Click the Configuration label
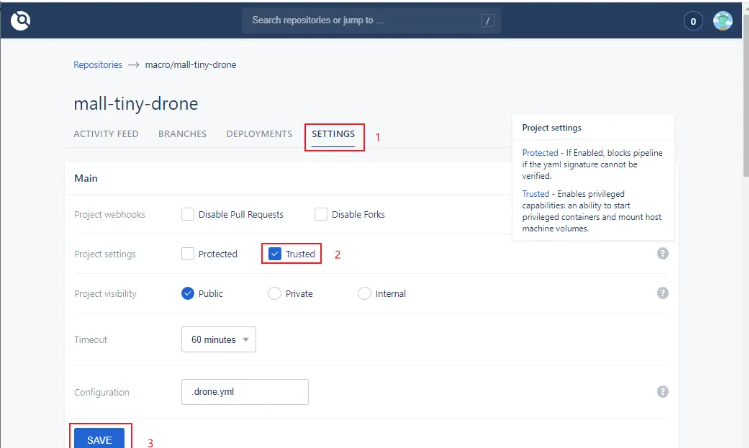This screenshot has height=448, width=749. (102, 392)
